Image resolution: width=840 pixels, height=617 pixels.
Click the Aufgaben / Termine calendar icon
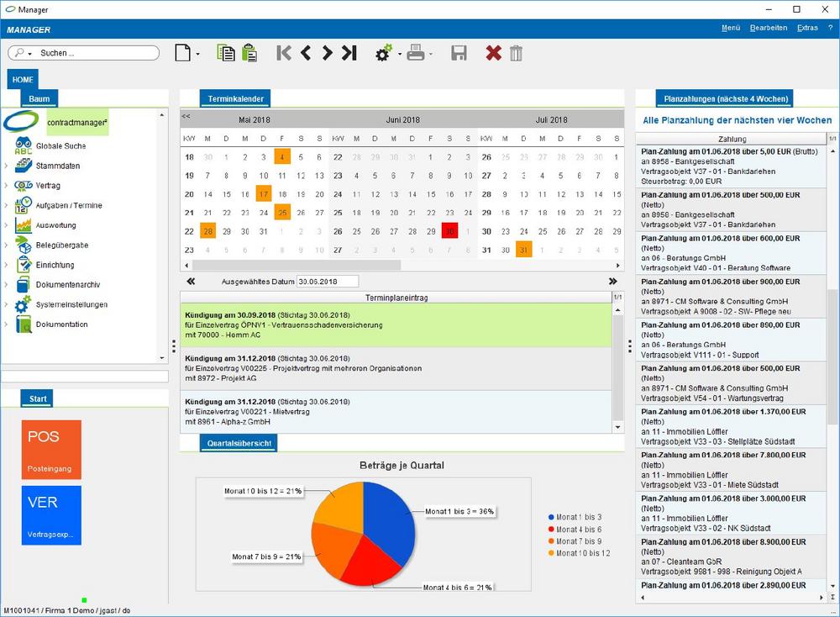24,205
